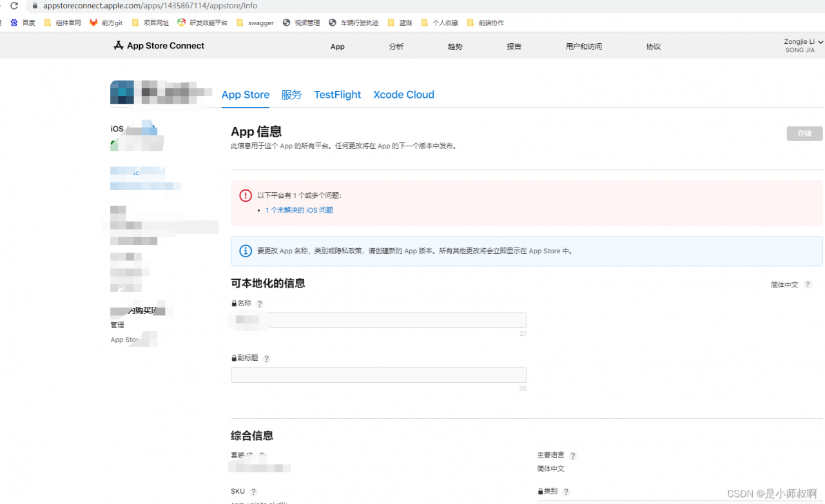Viewport: 825px width, 504px height.
Task: Open 分析 in the top navigation
Action: tap(396, 46)
